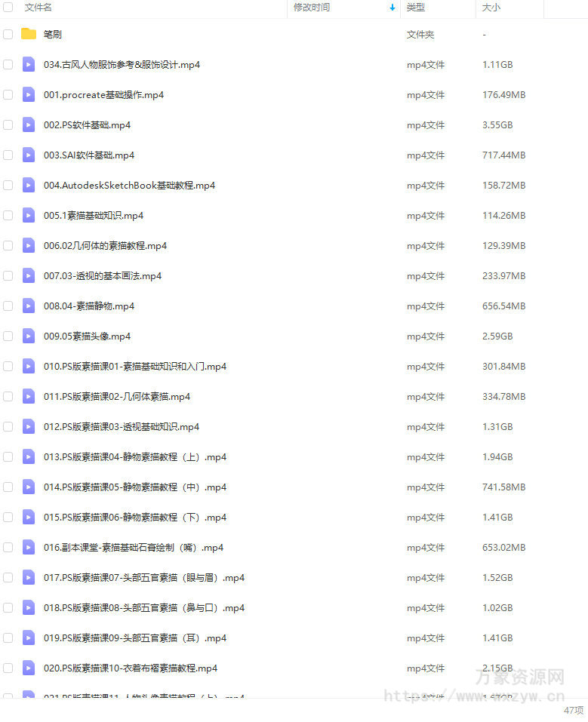Open the 笔刷 folder icon
The width and height of the screenshot is (588, 722).
point(29,34)
